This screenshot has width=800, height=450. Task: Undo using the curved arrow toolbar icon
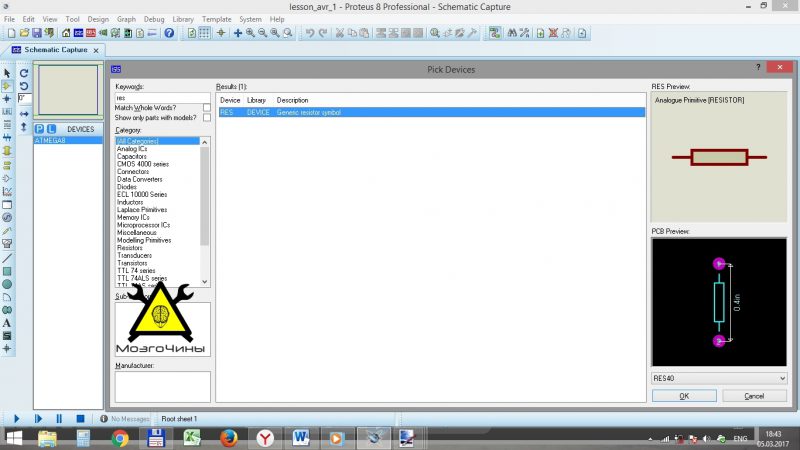[310, 33]
